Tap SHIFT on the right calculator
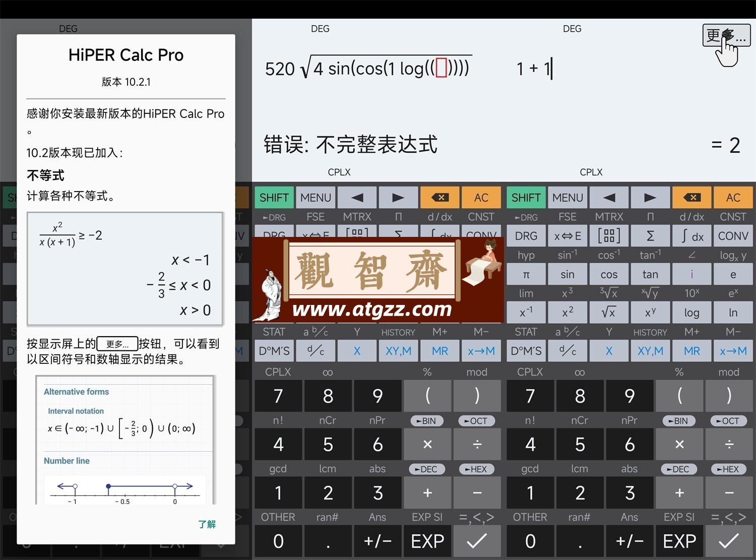The image size is (756, 560). (x=526, y=198)
